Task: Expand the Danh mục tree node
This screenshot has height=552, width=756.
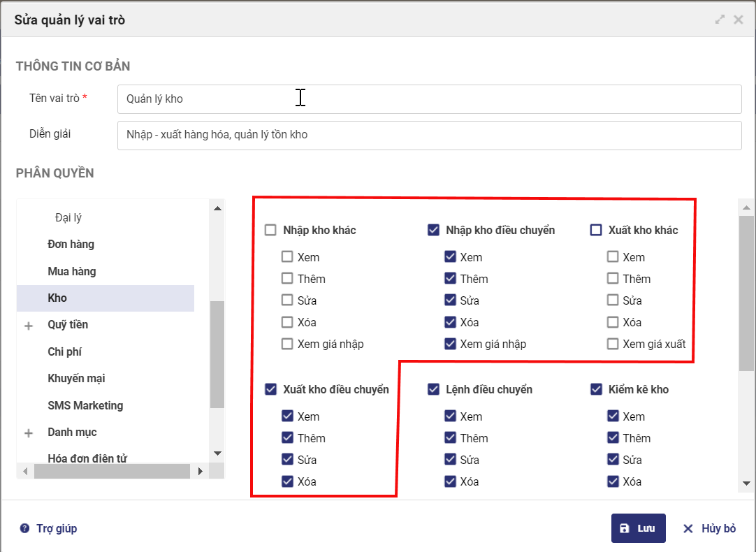Action: point(29,433)
